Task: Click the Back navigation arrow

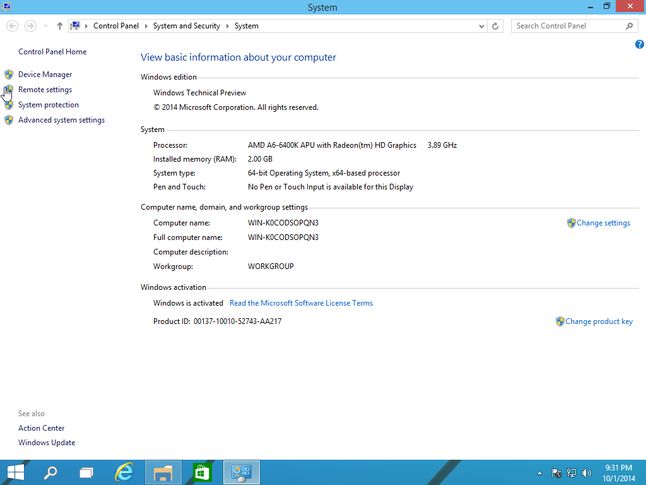Action: (x=12, y=26)
